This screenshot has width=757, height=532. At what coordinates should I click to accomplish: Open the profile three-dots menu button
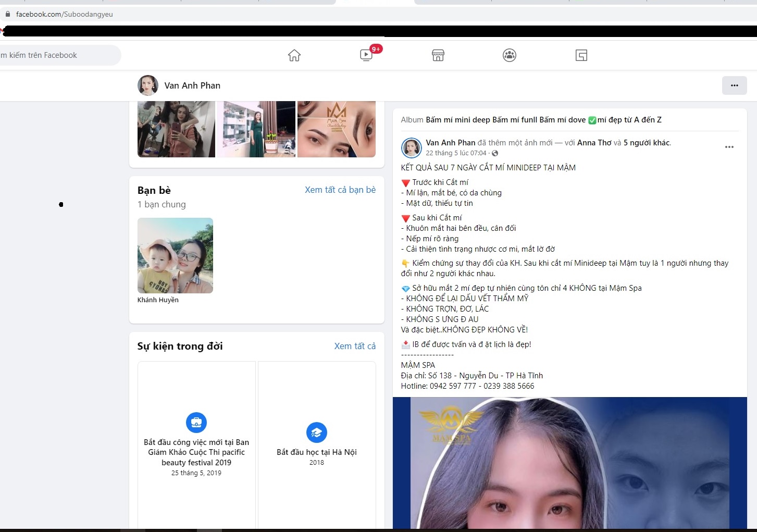click(734, 85)
